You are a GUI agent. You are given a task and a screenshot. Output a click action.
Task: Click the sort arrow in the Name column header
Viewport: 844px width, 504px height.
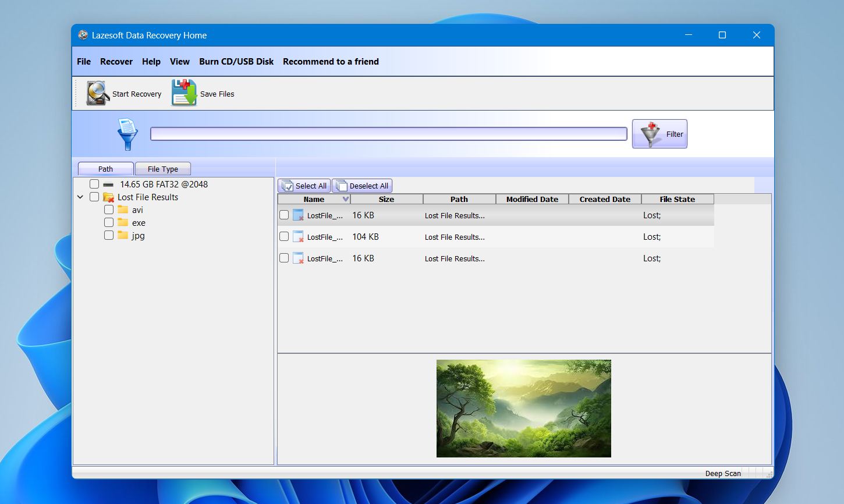[345, 199]
